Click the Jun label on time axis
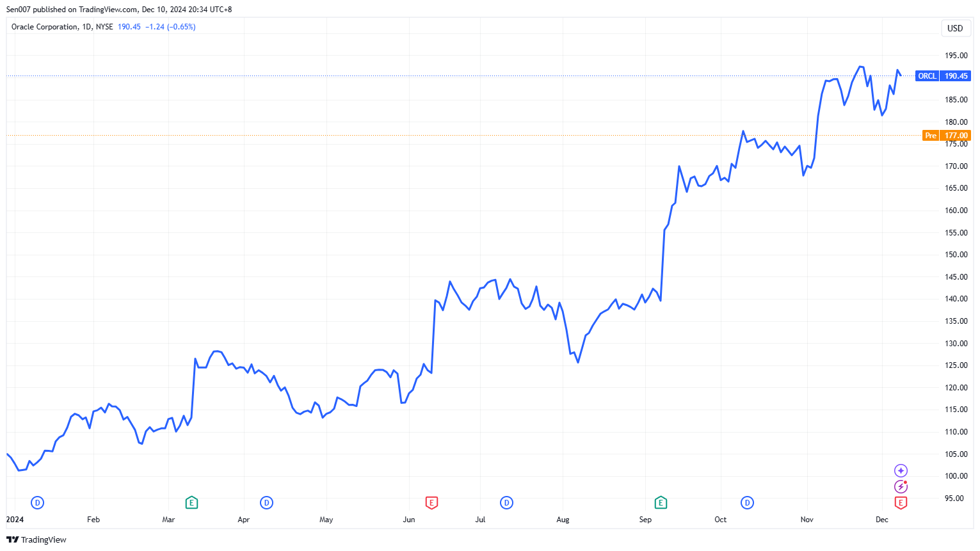 pyautogui.click(x=409, y=520)
